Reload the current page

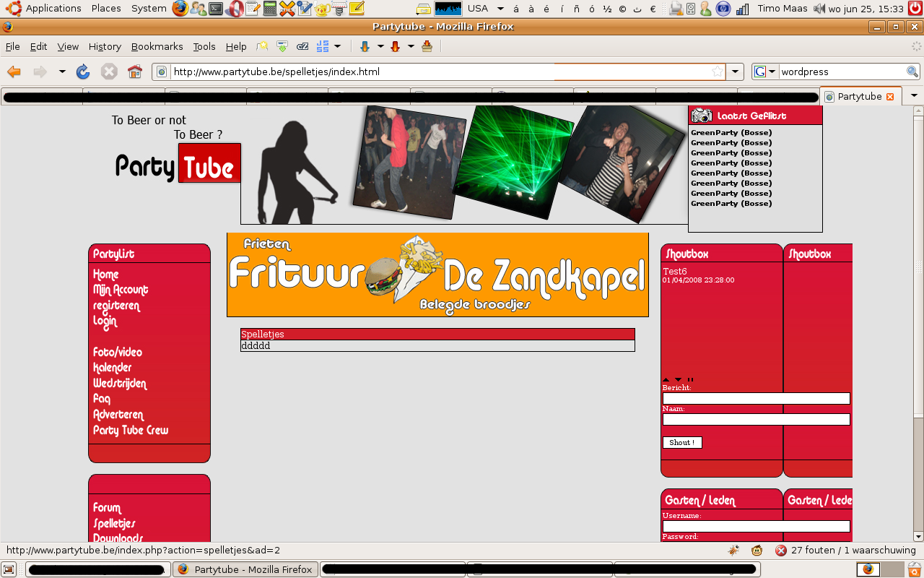[x=83, y=72]
